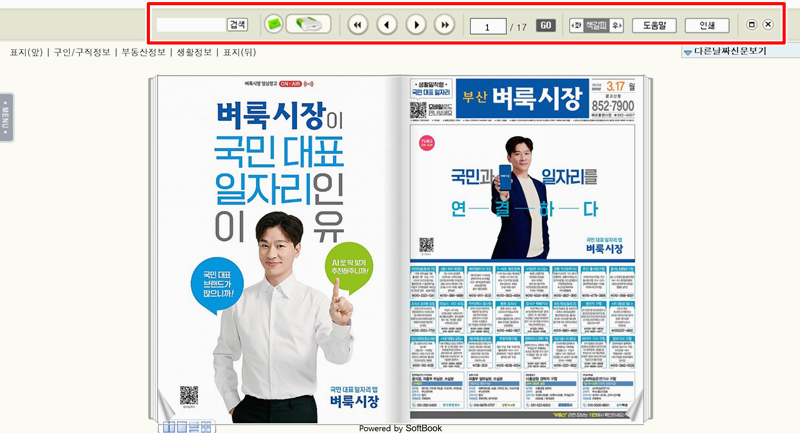Open the 표지(뒤) back cover section
Image resolution: width=800 pixels, height=433 pixels.
[x=239, y=52]
